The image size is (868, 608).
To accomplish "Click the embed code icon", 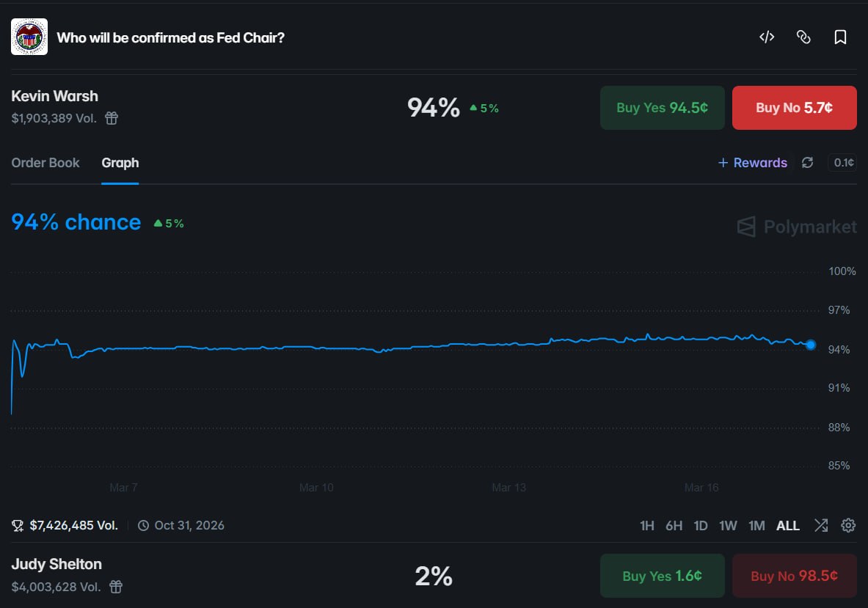I will (767, 37).
